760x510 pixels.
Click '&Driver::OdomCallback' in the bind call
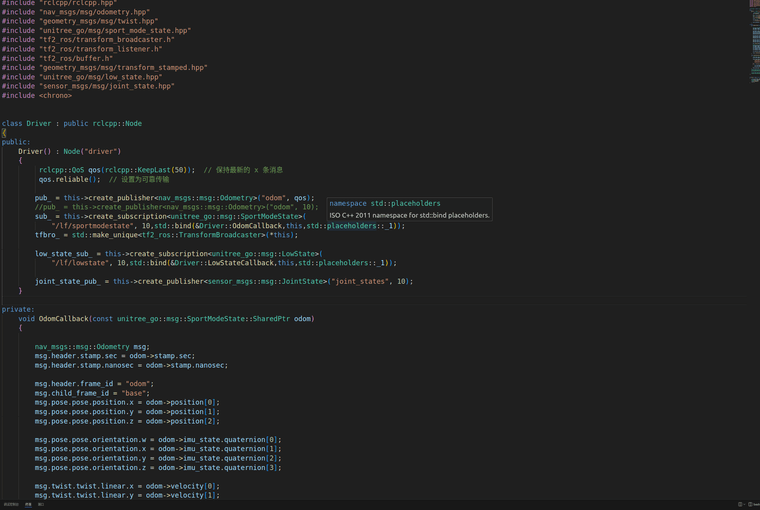(x=238, y=226)
